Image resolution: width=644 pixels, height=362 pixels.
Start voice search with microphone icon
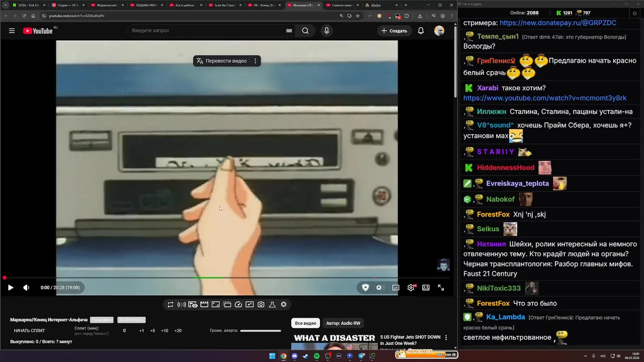[327, 31]
